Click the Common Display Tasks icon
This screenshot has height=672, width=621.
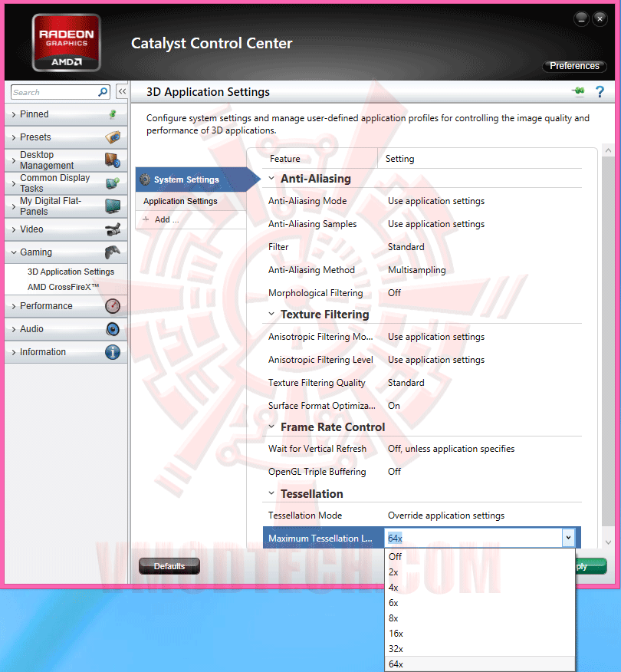coord(113,183)
